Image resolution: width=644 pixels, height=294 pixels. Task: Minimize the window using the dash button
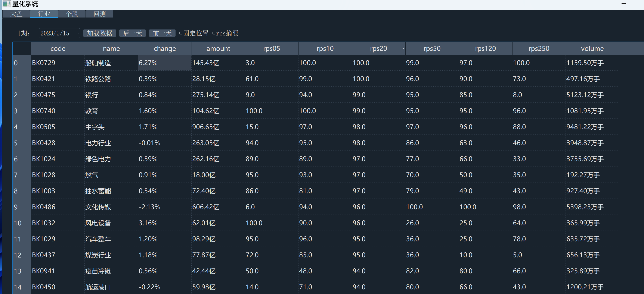[623, 4]
